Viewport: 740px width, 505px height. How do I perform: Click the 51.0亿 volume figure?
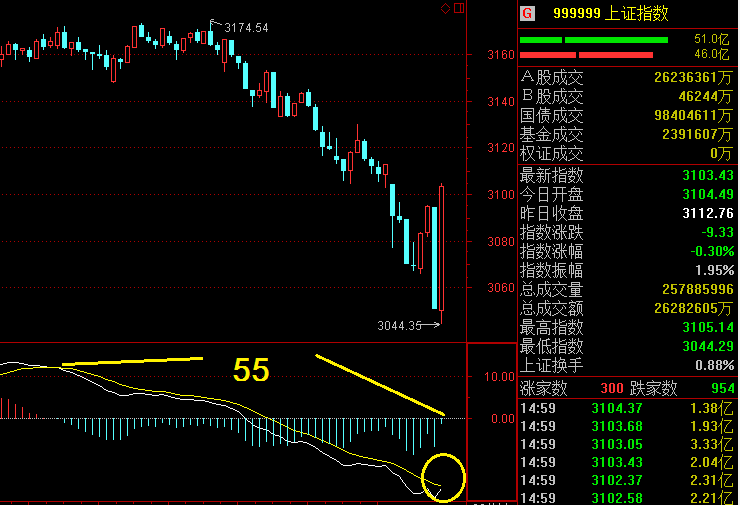click(x=711, y=39)
